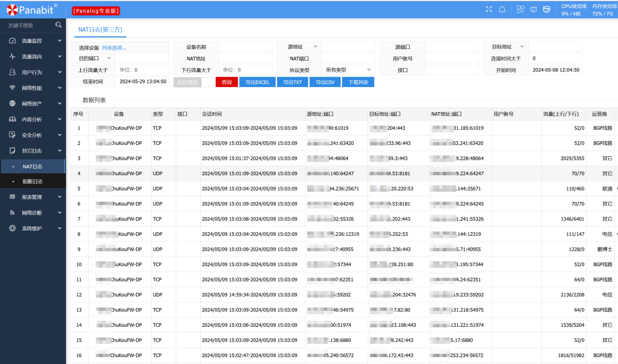Viewport: 618px width, 364px height.
Task: Click the sidebar keyword search magnifier icon
Action: tap(58, 25)
